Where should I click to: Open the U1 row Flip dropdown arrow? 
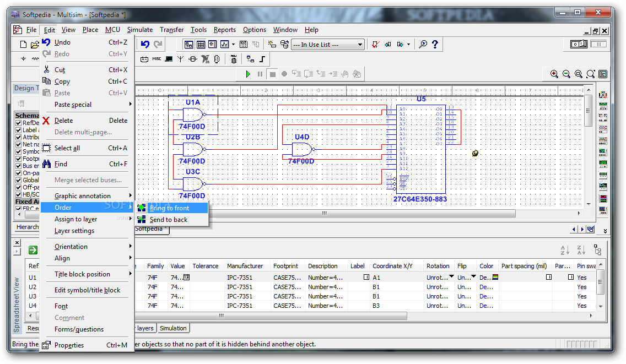[473, 276]
